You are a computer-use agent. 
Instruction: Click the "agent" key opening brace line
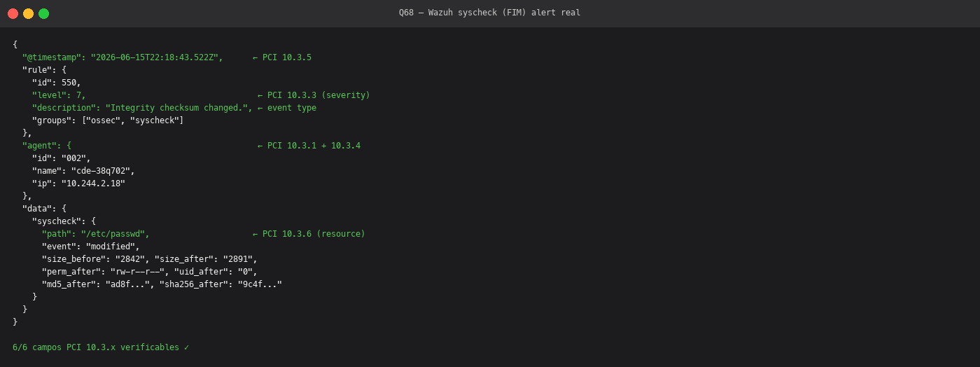[x=47, y=146]
